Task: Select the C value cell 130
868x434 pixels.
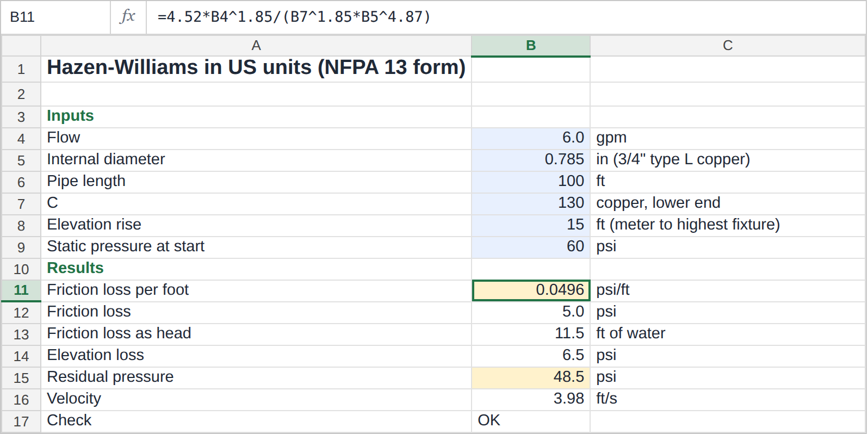Action: tap(531, 204)
